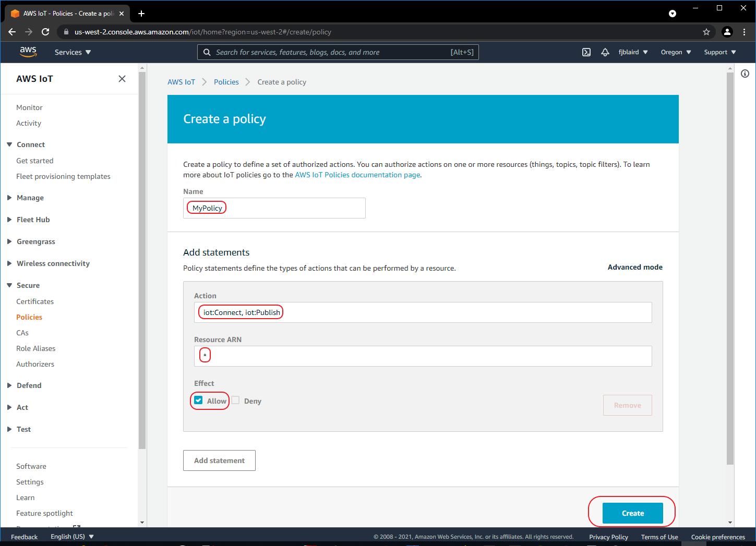Close the AWS IoT side navigation
756x546 pixels.
[x=122, y=79]
